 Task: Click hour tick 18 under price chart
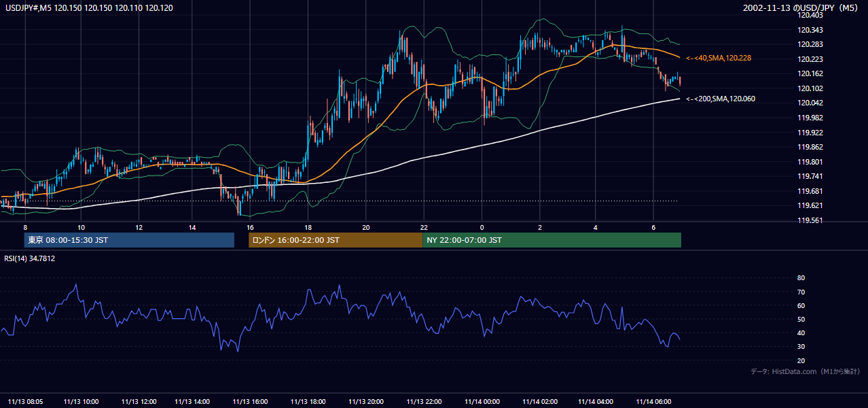coord(308,227)
